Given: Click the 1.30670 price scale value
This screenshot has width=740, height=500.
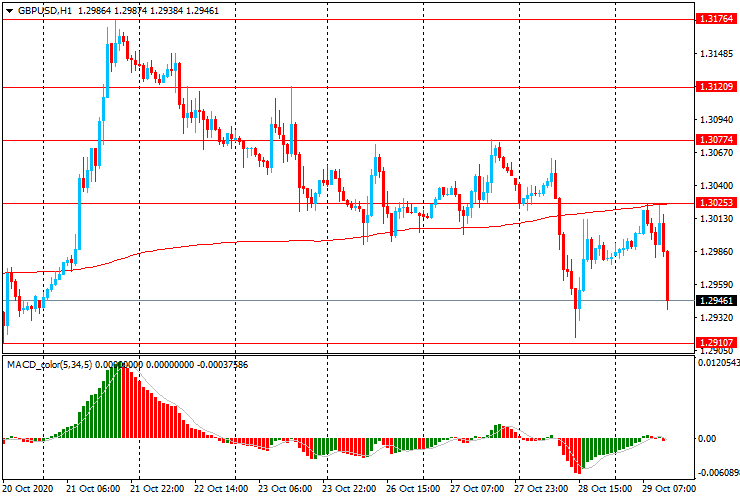Looking at the screenshot, I should click(x=716, y=153).
